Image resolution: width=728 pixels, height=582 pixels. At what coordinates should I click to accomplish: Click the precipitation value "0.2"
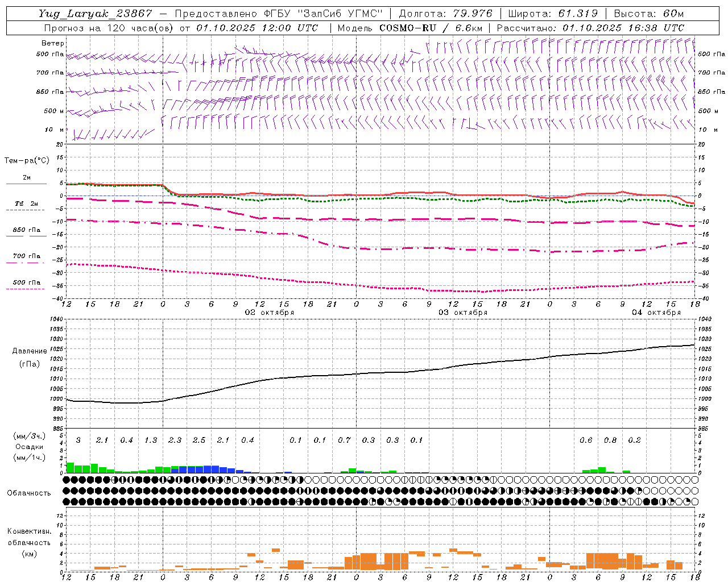(x=634, y=440)
